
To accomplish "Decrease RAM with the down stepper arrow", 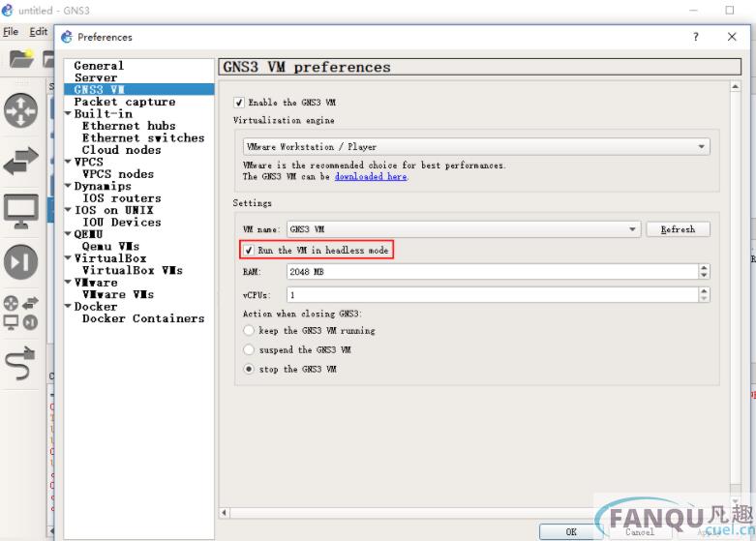I will click(x=704, y=276).
